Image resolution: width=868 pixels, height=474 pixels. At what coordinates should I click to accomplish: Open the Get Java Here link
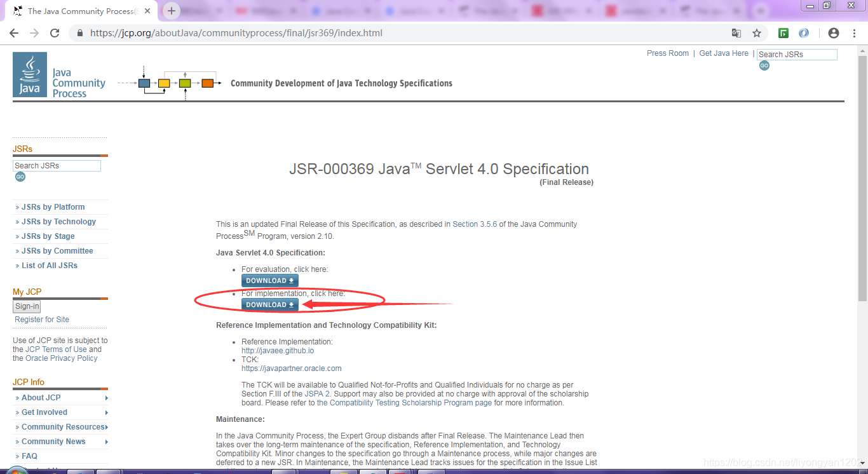point(724,53)
